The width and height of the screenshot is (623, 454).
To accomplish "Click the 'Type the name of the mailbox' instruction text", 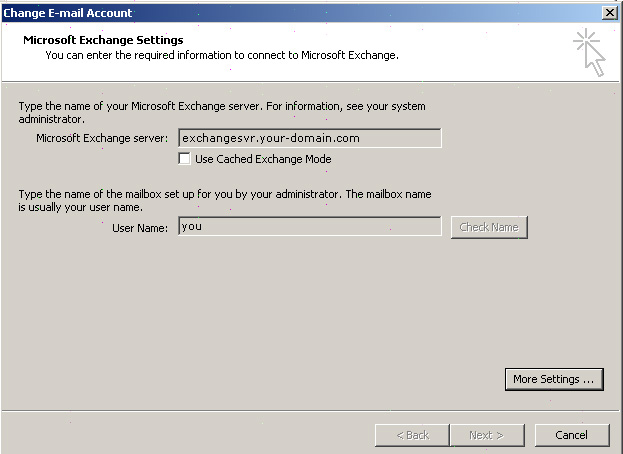I will (225, 201).
